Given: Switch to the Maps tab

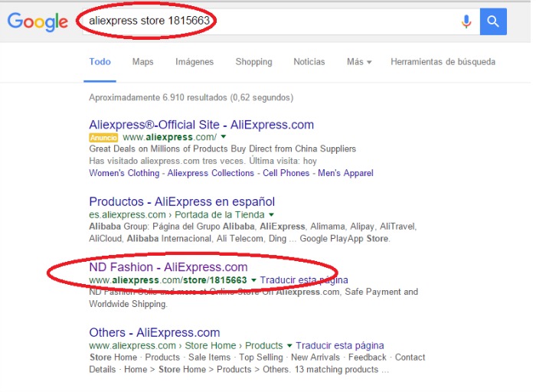Looking at the screenshot, I should [143, 62].
